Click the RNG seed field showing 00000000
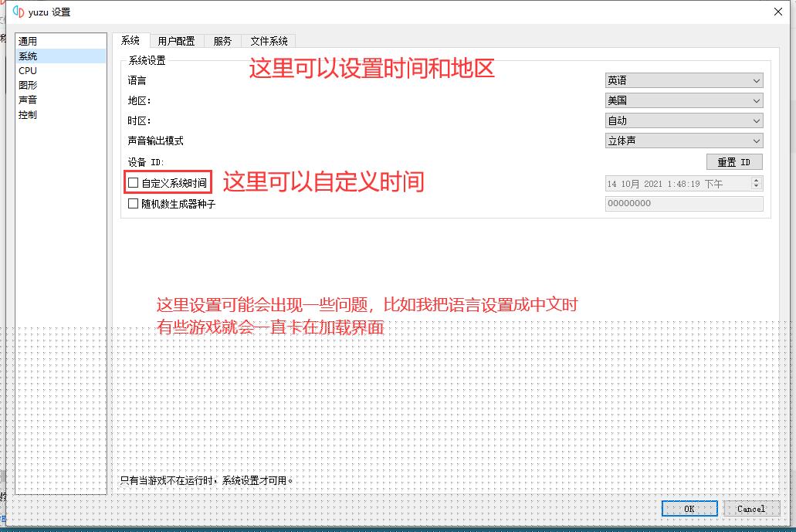Screen dimensions: 796x532 tap(683, 204)
